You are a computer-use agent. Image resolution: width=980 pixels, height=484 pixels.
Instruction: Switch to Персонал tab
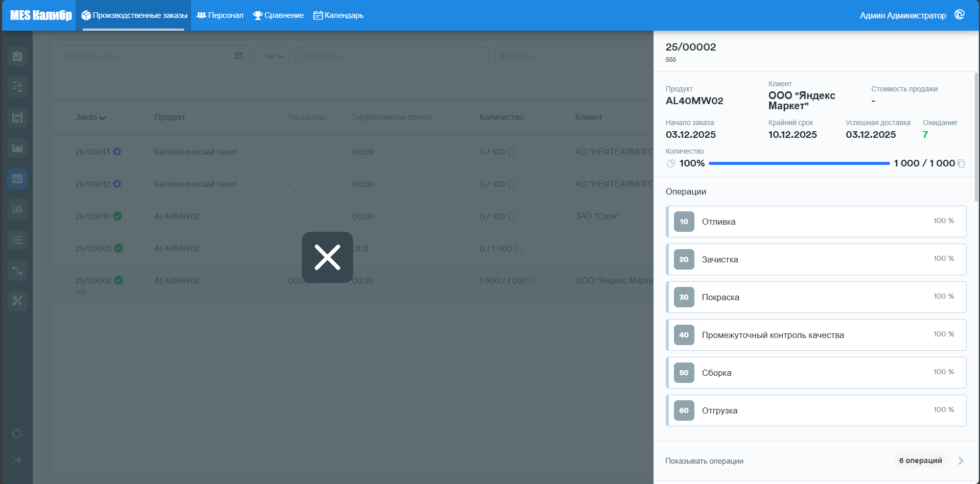[220, 15]
